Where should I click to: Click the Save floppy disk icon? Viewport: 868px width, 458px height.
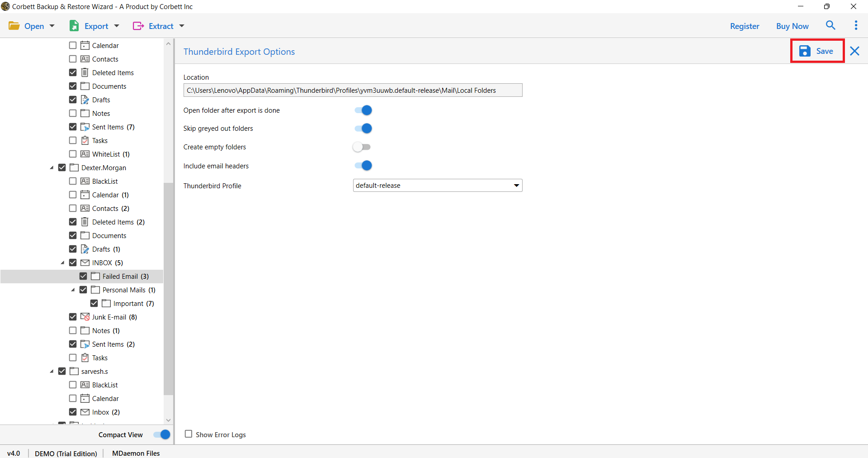click(x=805, y=51)
